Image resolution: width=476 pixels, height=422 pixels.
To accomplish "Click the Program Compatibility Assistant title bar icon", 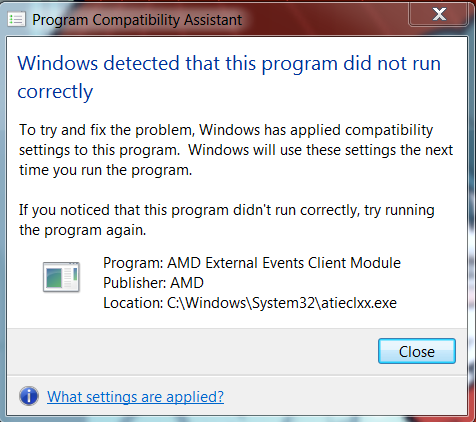I will [16, 19].
